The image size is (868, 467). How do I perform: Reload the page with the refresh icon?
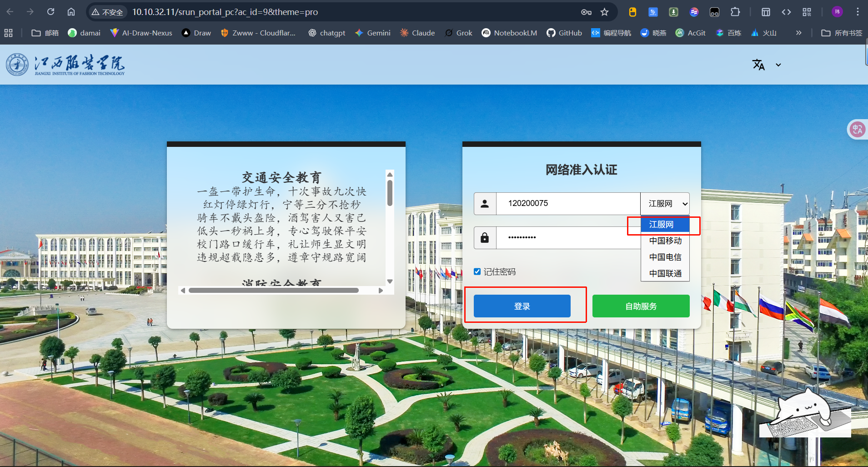coord(50,12)
